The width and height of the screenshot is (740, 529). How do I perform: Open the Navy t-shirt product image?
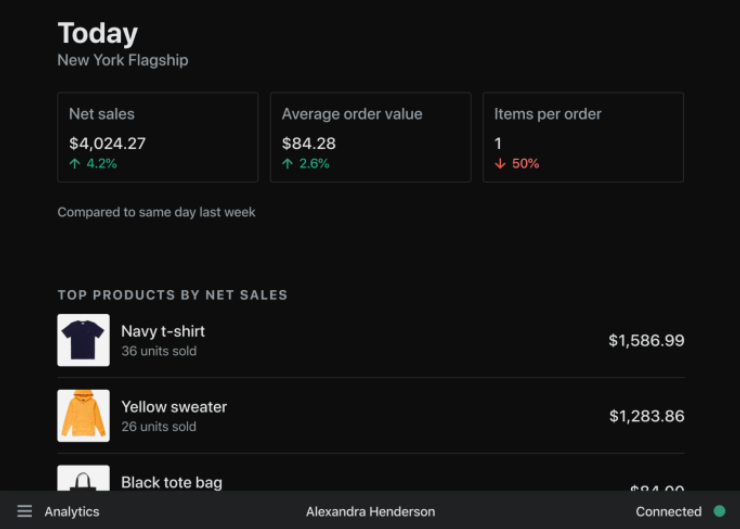coord(83,340)
